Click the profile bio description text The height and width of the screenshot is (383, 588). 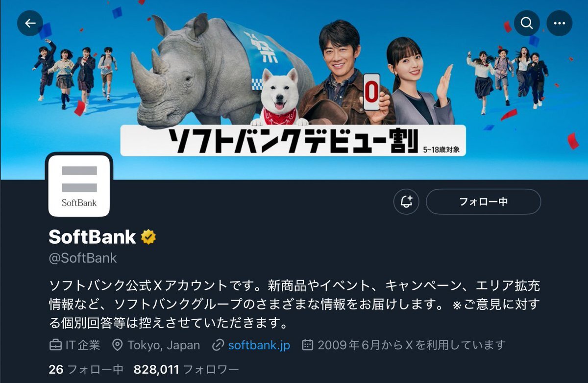[x=294, y=304]
